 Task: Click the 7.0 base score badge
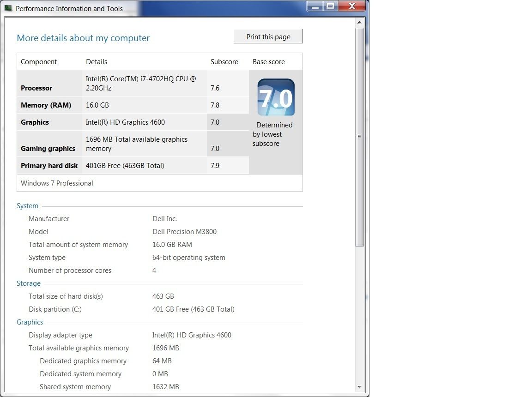(276, 97)
